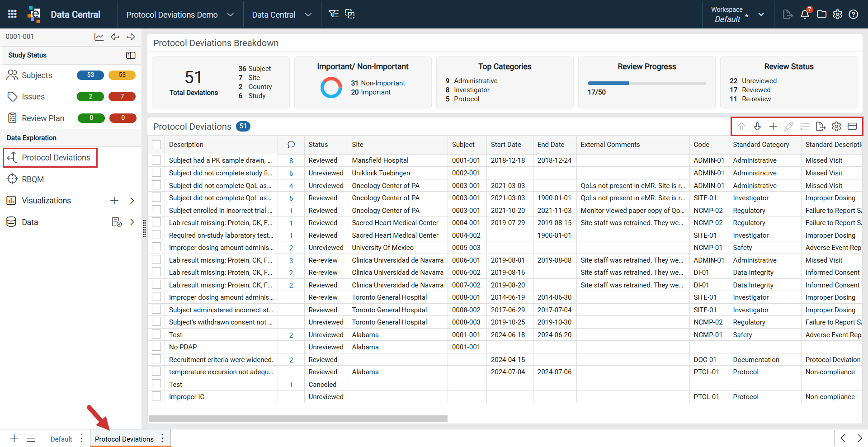Open the Protocol Deviations Demo study dropdown
868x447 pixels.
click(180, 14)
